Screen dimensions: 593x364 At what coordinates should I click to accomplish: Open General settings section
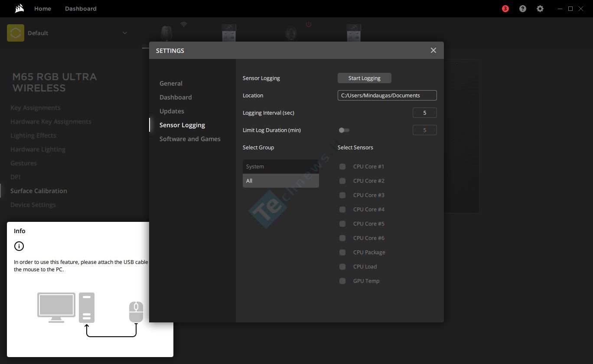pos(171,83)
